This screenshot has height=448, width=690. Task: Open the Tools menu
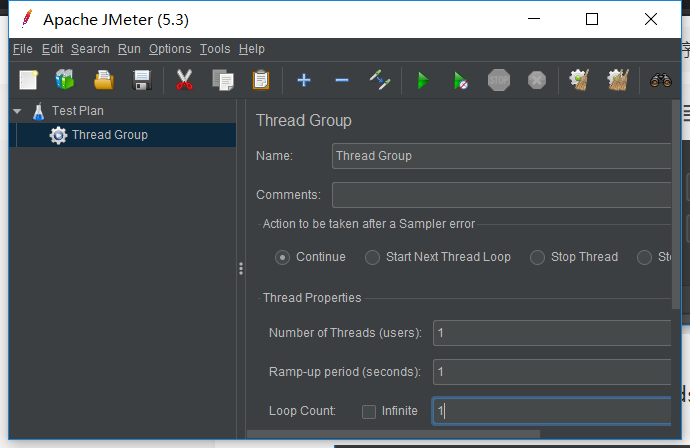click(x=215, y=49)
